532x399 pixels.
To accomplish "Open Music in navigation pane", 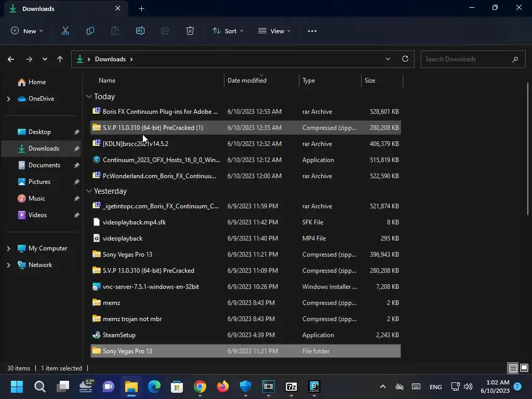I will coord(37,198).
